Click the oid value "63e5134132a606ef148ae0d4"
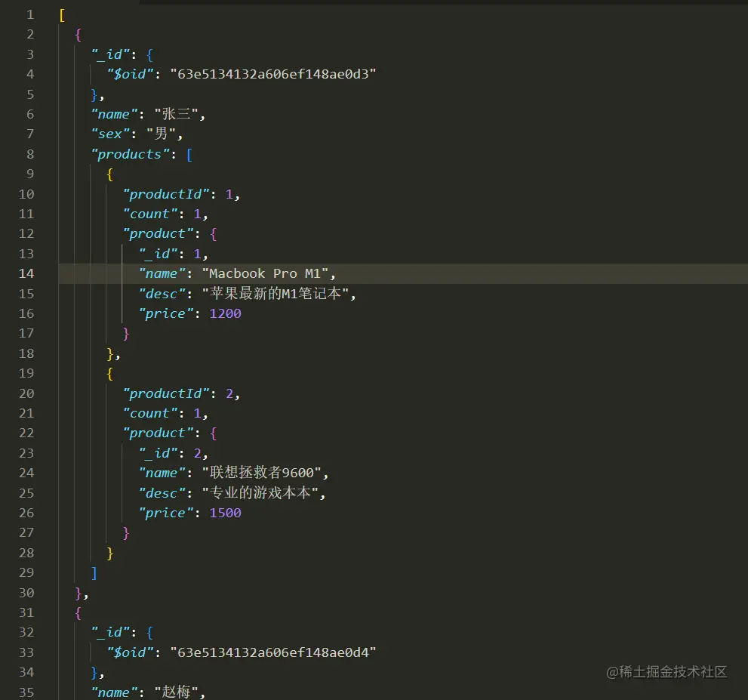 [273, 652]
